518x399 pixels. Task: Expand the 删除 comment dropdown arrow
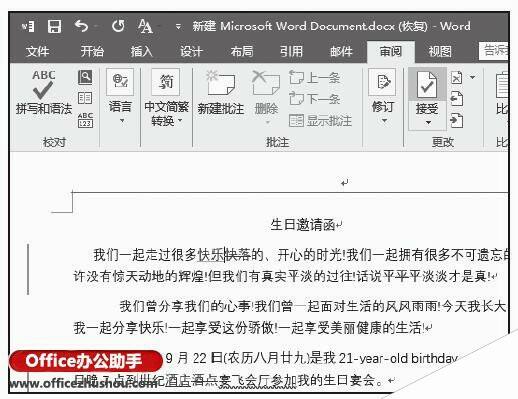[x=268, y=123]
